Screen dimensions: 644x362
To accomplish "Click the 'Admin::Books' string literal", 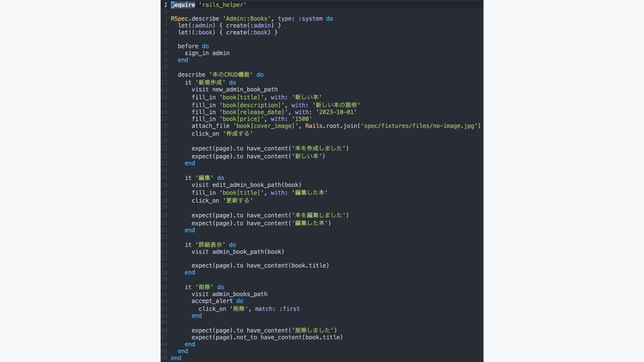I will (247, 19).
